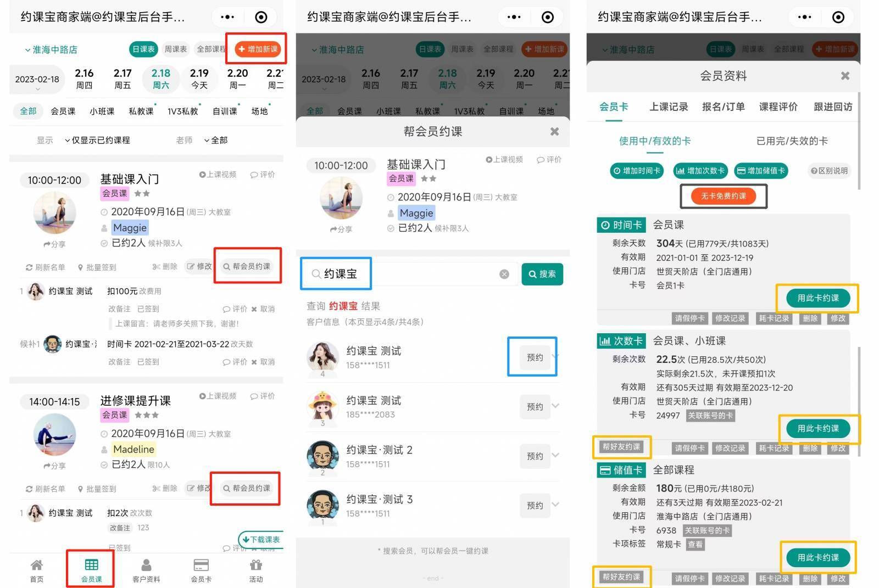Open 会员课 icon in bottom navigation
The height and width of the screenshot is (588, 879).
point(91,570)
